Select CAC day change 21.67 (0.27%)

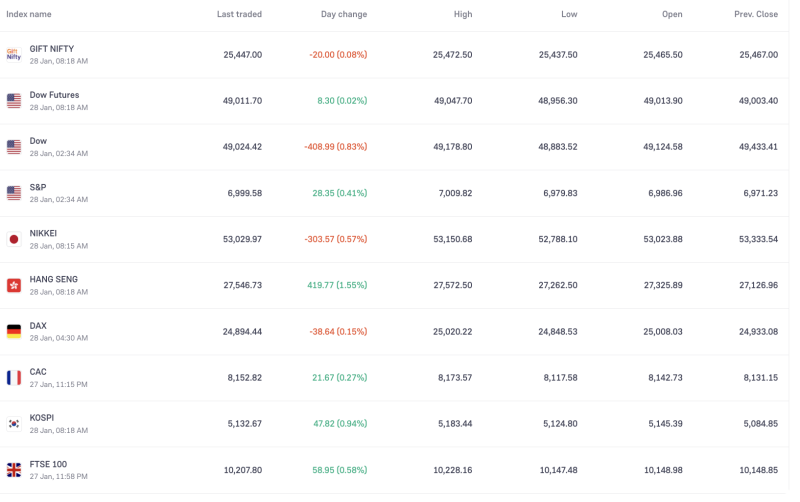coord(340,378)
